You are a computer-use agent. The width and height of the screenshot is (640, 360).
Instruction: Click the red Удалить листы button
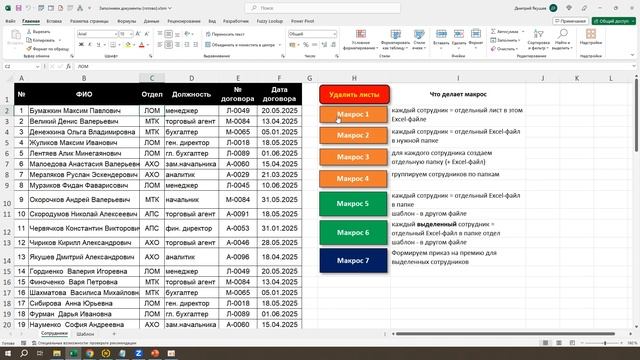tap(354, 95)
